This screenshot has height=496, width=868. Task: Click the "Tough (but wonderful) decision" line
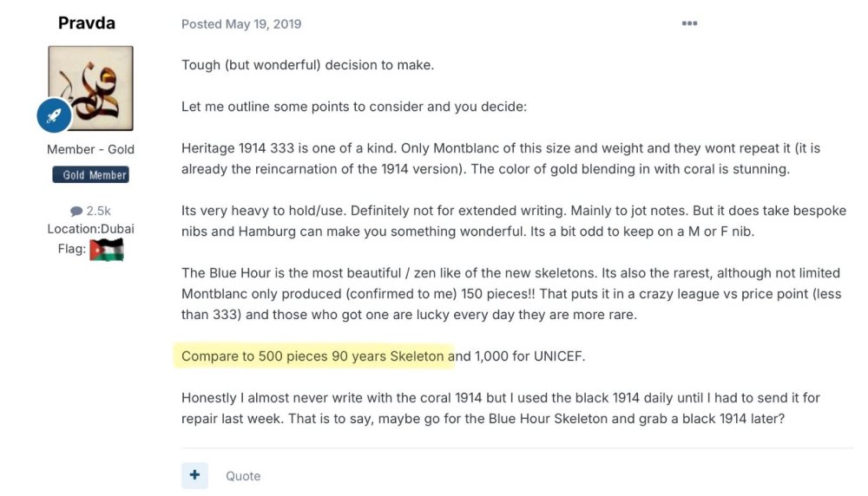tap(307, 65)
